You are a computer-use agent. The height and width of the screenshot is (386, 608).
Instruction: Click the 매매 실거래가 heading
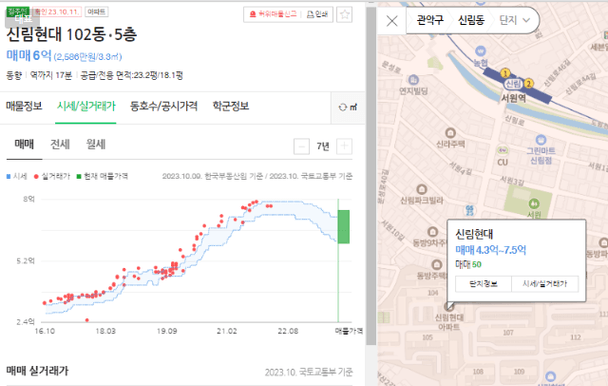[37, 371]
